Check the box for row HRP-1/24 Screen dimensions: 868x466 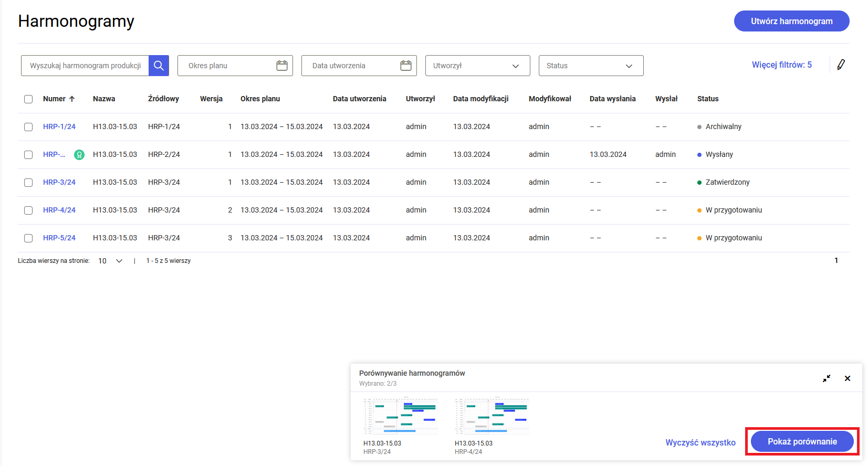point(28,127)
